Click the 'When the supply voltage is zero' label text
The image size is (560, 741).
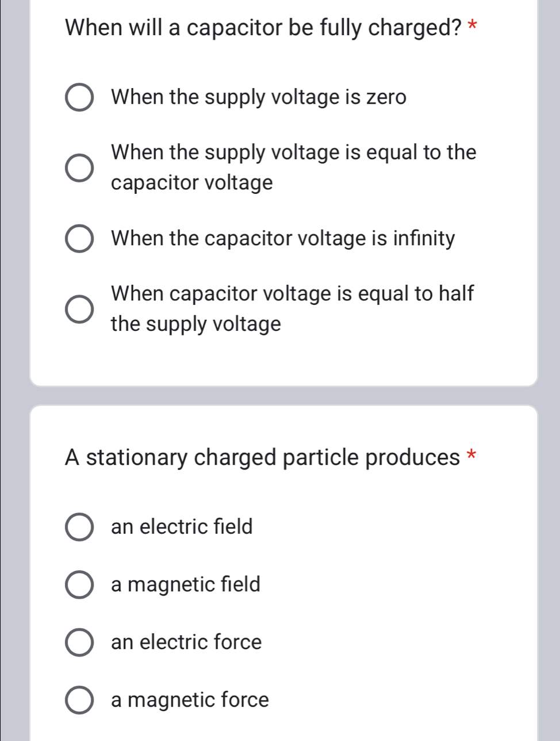point(259,97)
